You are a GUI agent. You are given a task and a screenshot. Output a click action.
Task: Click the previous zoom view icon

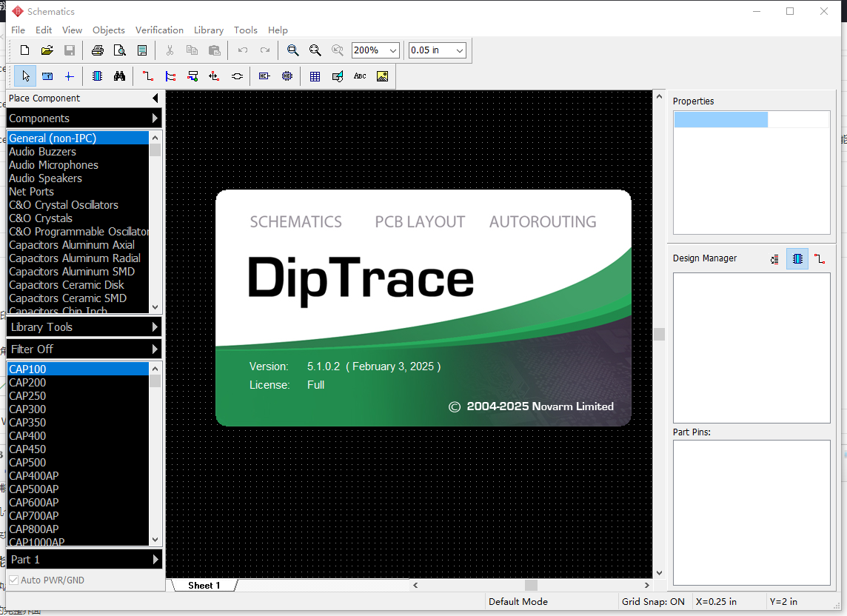[x=338, y=50]
